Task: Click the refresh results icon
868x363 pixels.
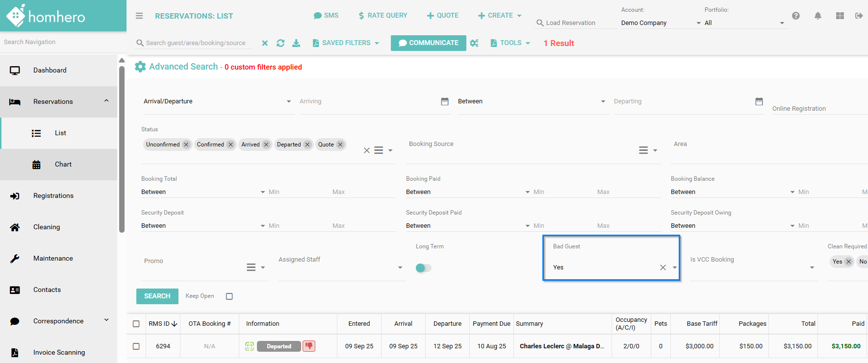Action: tap(281, 43)
